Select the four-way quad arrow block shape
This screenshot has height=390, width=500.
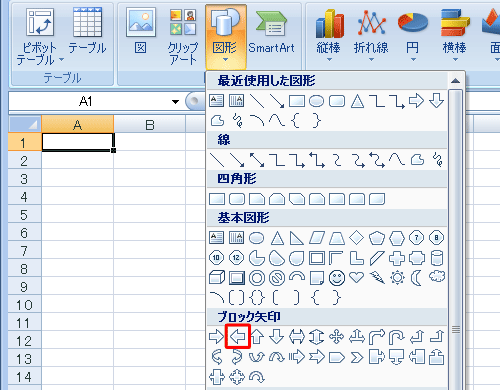coord(337,337)
